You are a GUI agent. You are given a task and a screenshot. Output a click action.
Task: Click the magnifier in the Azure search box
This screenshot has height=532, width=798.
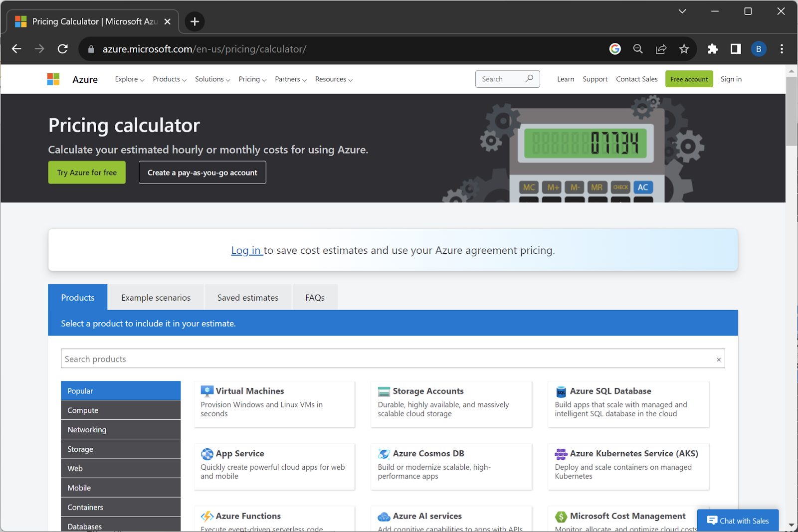(x=529, y=78)
